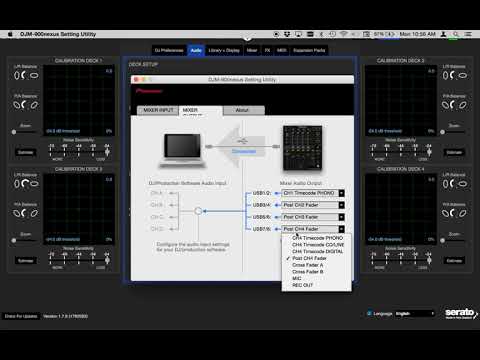
Task: Click the laptop image in Setting Utility
Action: [182, 151]
